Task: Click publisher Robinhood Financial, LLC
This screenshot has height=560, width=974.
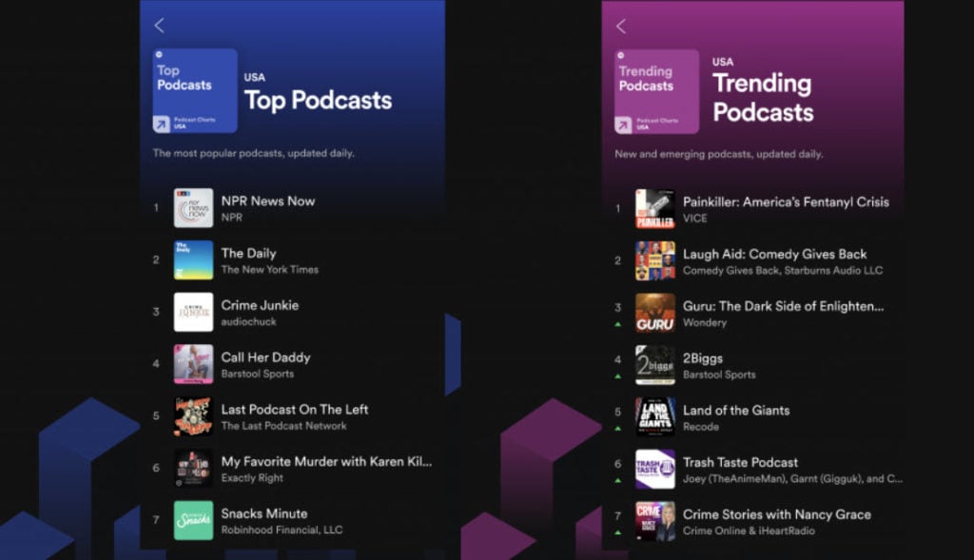Action: point(282,531)
